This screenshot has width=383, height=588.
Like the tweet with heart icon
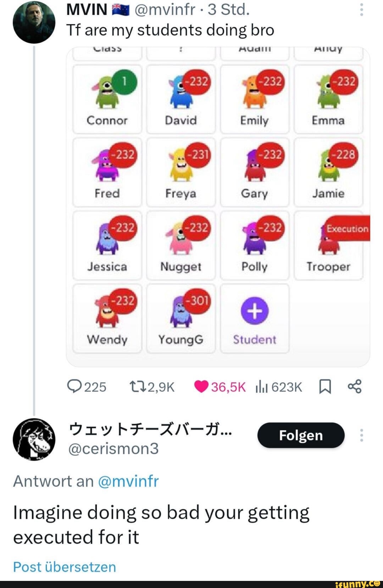pyautogui.click(x=201, y=386)
